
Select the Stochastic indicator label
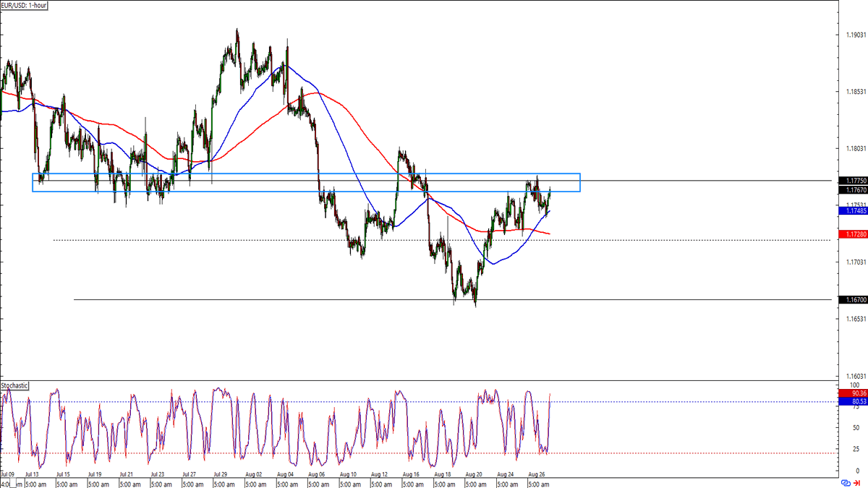click(14, 385)
